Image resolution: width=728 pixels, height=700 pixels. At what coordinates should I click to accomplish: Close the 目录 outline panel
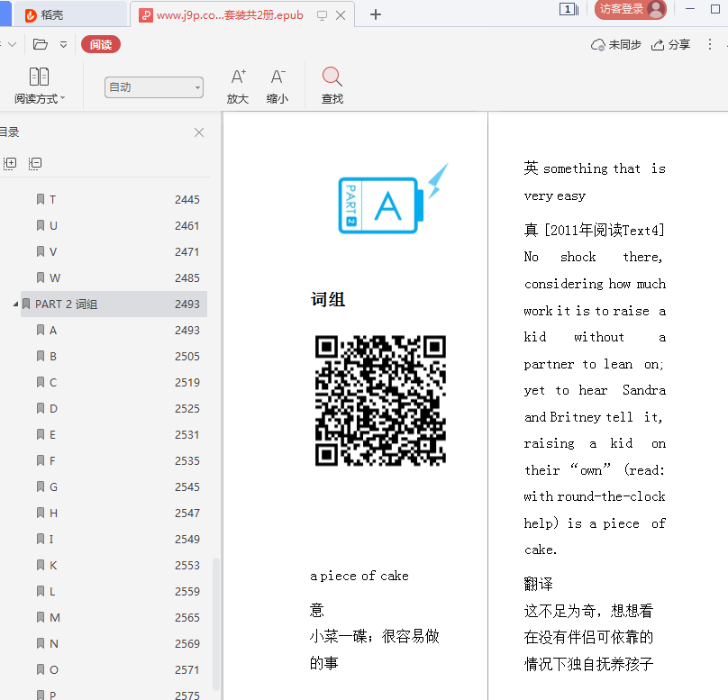click(199, 132)
